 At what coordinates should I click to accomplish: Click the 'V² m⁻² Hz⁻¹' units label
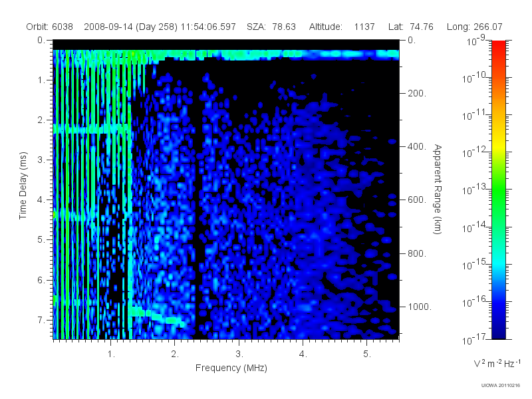point(497,363)
